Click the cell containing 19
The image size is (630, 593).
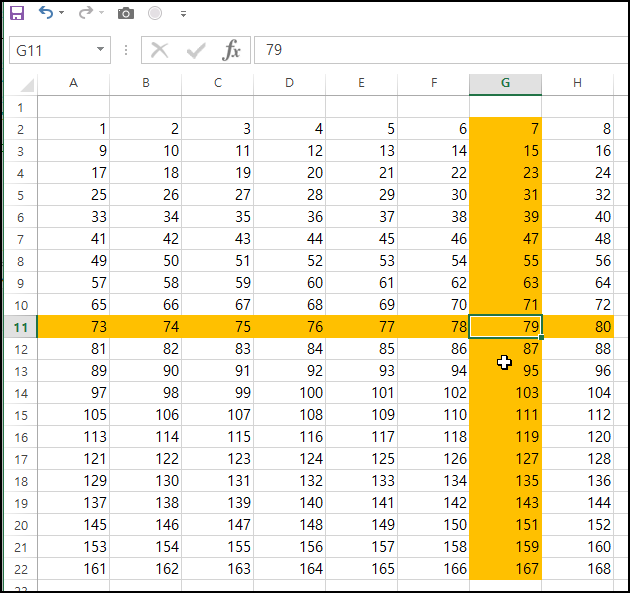point(217,173)
